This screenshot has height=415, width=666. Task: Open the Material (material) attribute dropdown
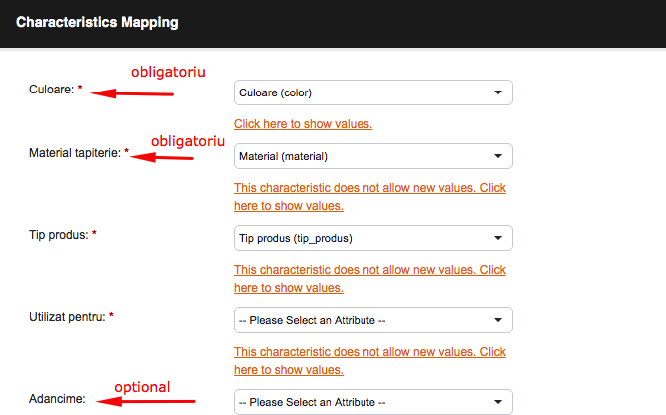click(x=373, y=156)
